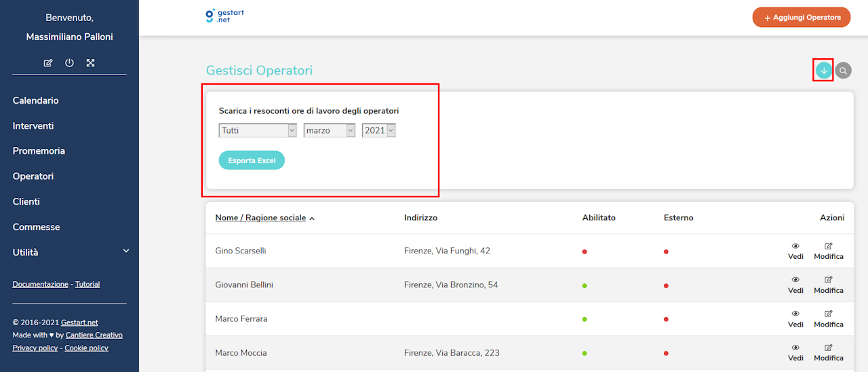Click the Indirizzo column header
868x372 pixels.
(420, 218)
